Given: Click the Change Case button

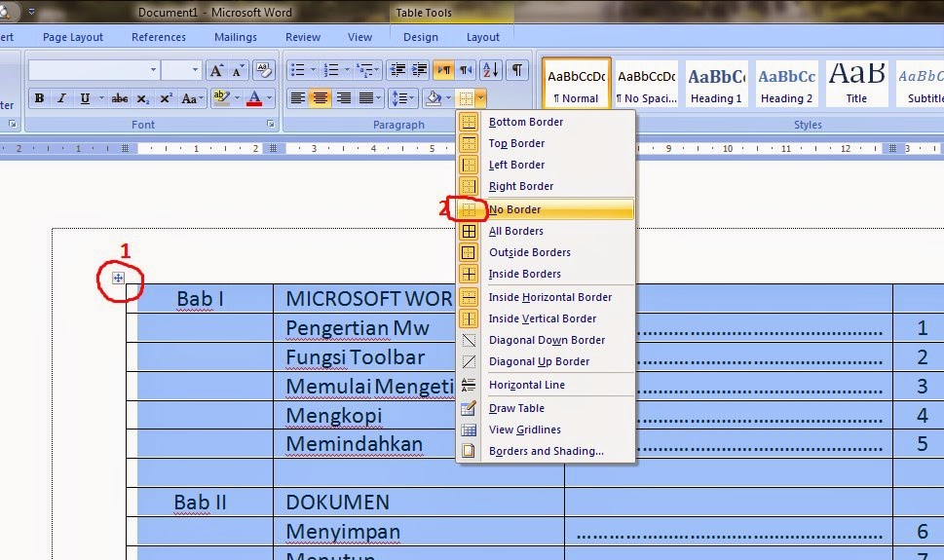Looking at the screenshot, I should click(192, 98).
